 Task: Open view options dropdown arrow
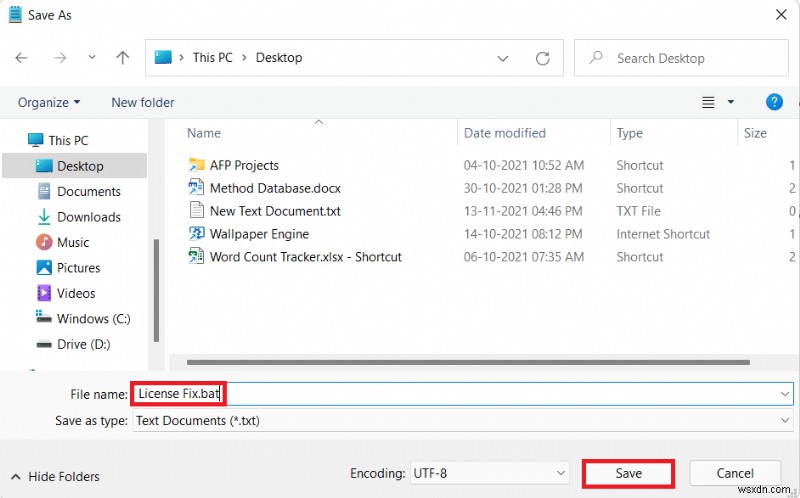(731, 102)
